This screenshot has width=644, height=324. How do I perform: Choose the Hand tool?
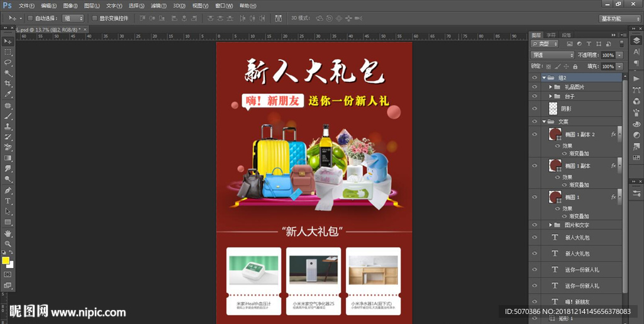(8, 233)
